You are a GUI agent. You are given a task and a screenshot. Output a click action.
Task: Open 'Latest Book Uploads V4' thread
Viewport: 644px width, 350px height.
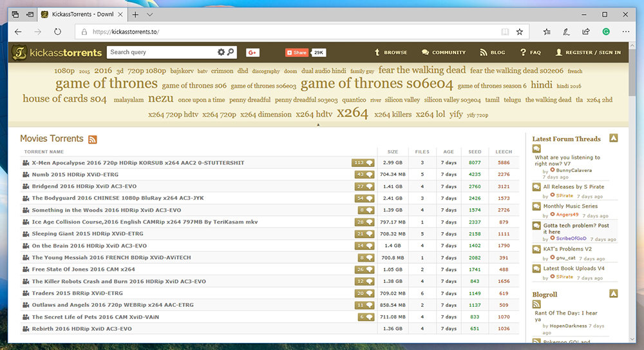(x=574, y=268)
